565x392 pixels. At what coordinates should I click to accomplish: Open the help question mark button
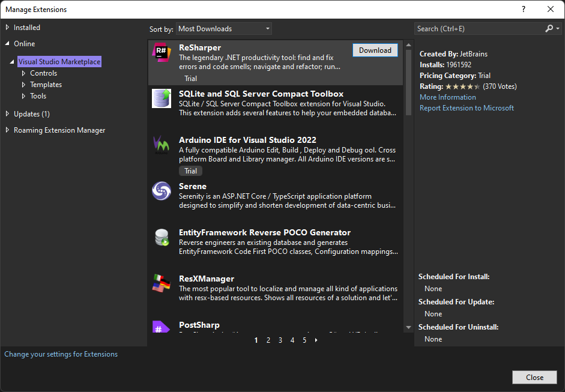[x=524, y=9]
